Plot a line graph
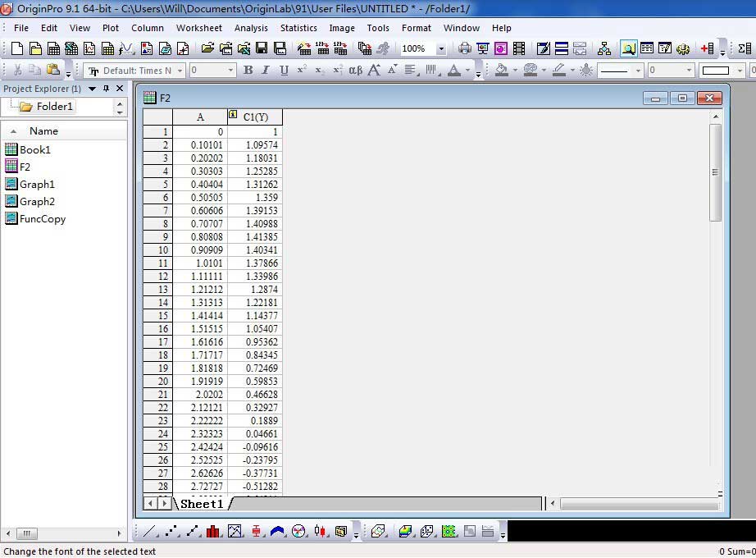This screenshot has width=756, height=558. coord(149,532)
